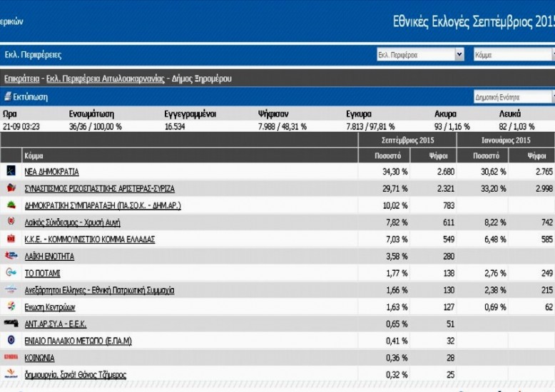This screenshot has height=392, width=555.
Task: Open Κ.Κ.Ε. - ΚΟΜΜΟΥΝΙΣΤΙΚΟ ΚΟΜΜΑ ΕΛΛΑΔΑΣ link
Action: pos(90,239)
